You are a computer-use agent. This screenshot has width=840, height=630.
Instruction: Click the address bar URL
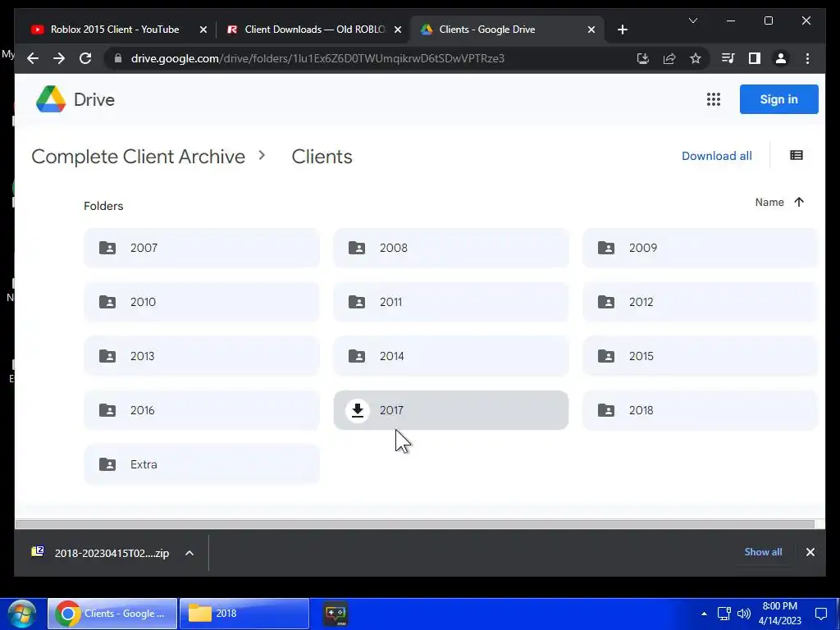point(317,58)
